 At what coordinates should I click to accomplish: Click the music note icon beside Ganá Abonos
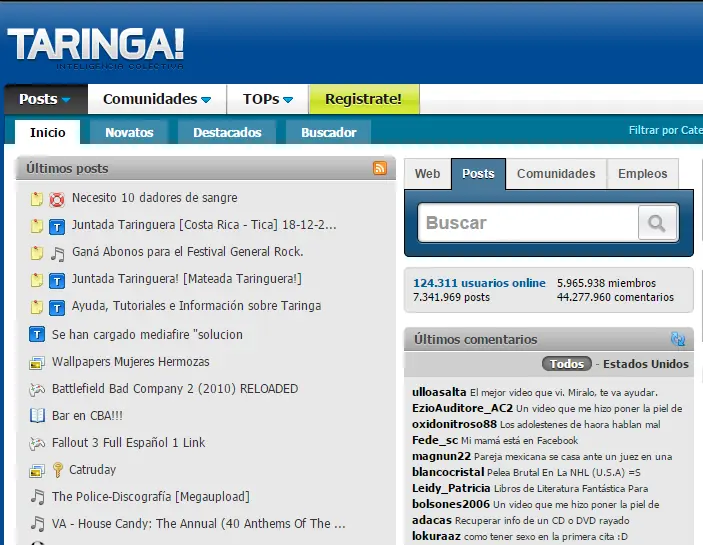[x=57, y=254]
